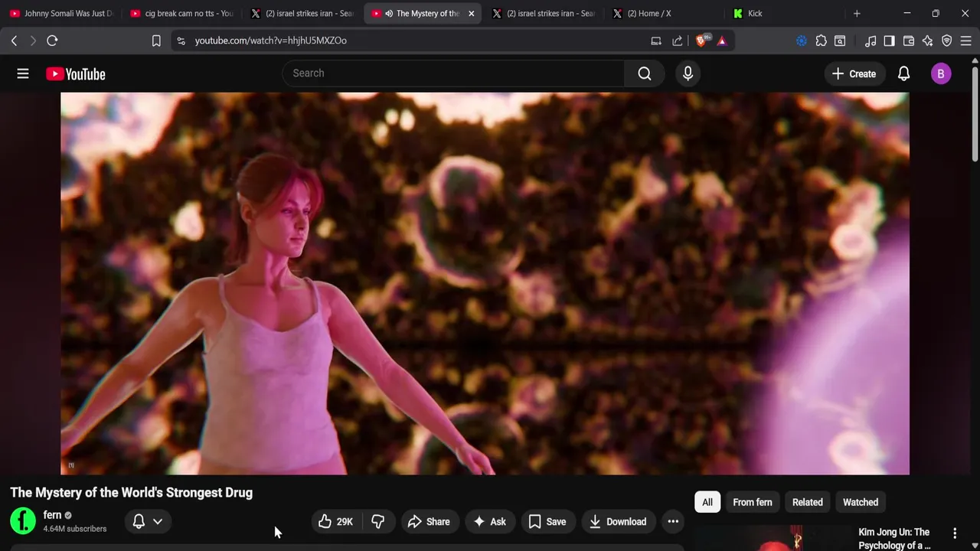The height and width of the screenshot is (551, 980).
Task: Open Brave Rewards triangle icon
Action: click(722, 41)
